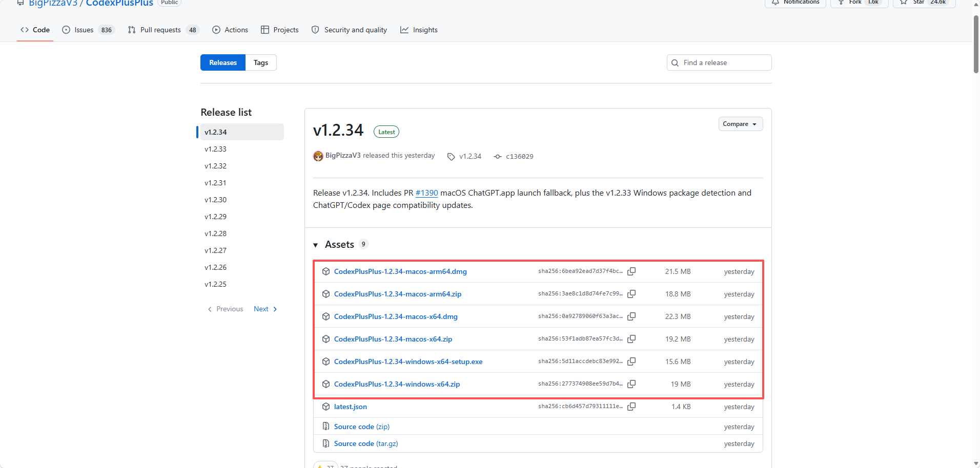Click package icon beside latest.json
980x468 pixels.
click(326, 407)
